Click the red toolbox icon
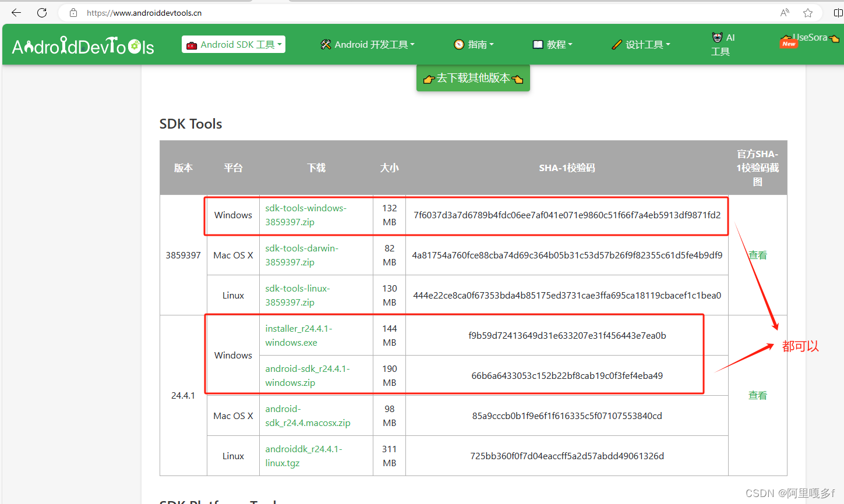The height and width of the screenshot is (504, 844). coord(192,45)
